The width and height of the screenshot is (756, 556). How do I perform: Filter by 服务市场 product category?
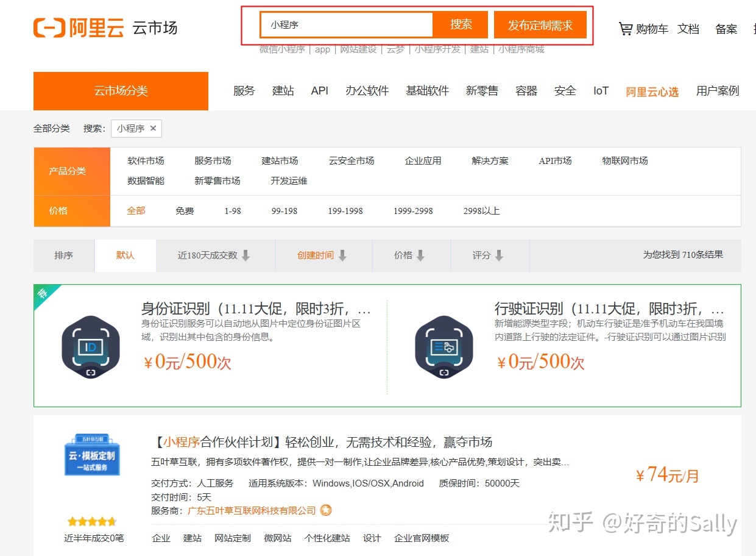(x=213, y=161)
